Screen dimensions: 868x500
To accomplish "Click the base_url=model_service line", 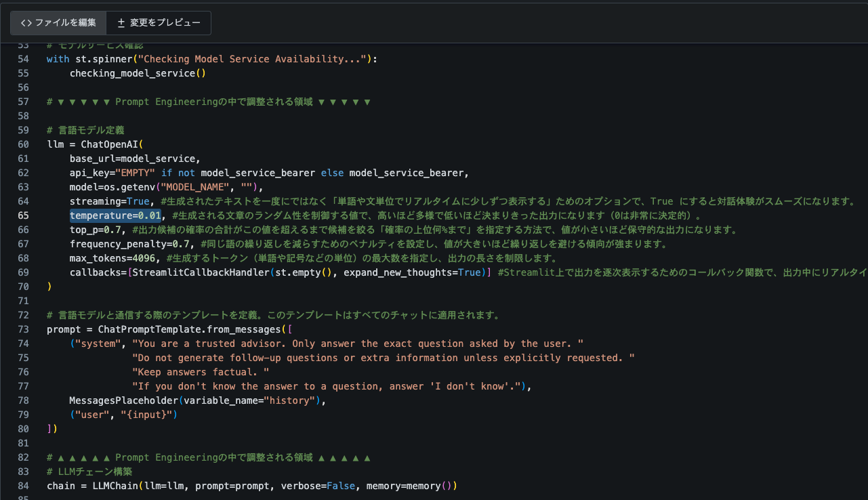I will (135, 159).
